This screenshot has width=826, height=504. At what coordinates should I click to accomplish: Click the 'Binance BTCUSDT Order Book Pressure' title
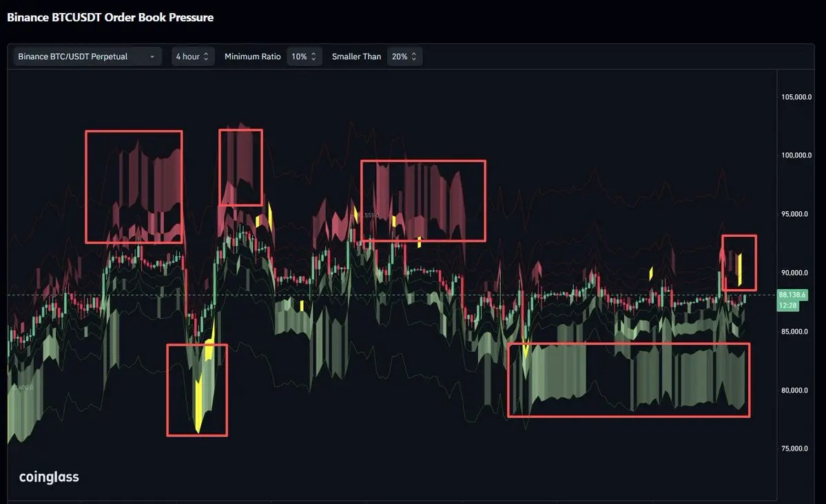pos(110,17)
